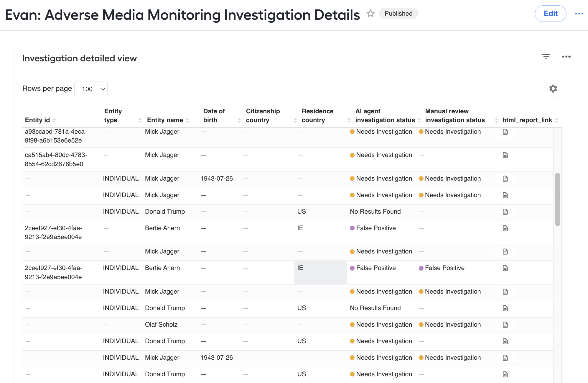Screen dimensions: 588x383
Task: Select entity id a93ccabd-781a-4eca-9f98-a6b153e6e52e
Action: 56,136
